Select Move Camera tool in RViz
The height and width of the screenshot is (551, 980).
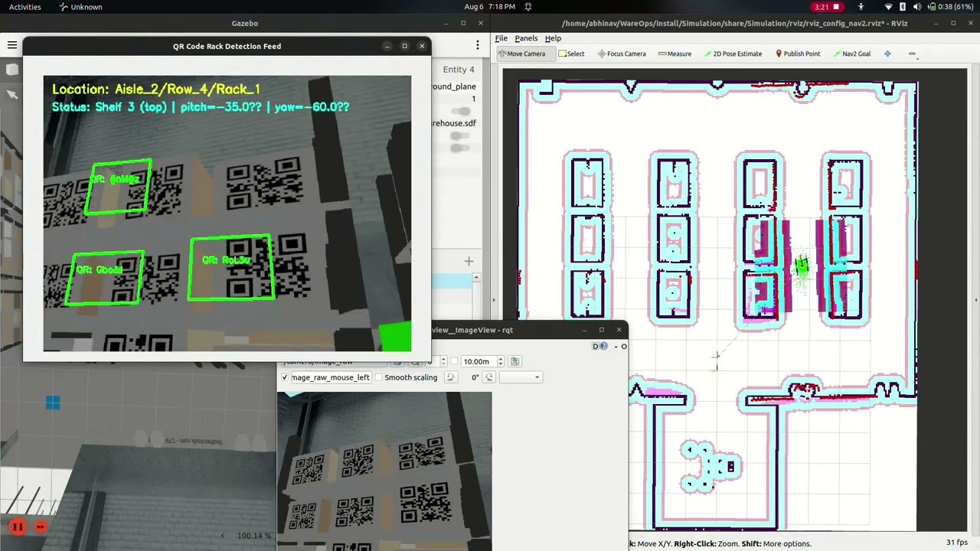(x=522, y=54)
